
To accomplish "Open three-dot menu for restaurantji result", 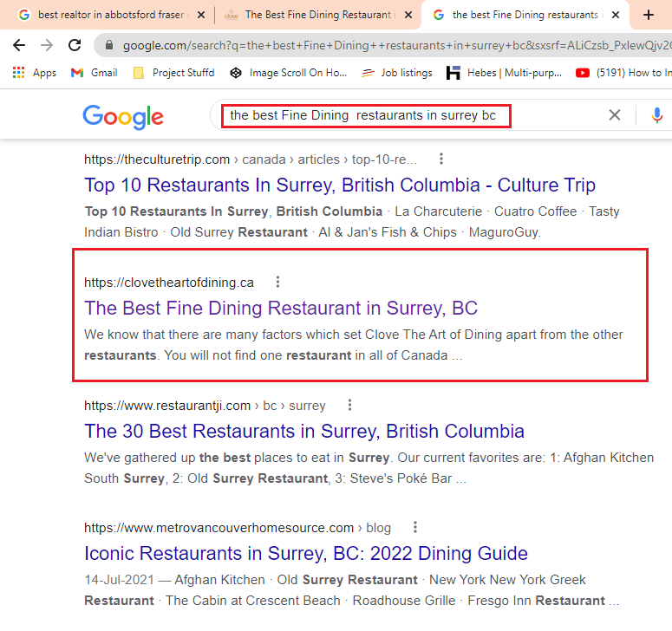I will point(349,405).
